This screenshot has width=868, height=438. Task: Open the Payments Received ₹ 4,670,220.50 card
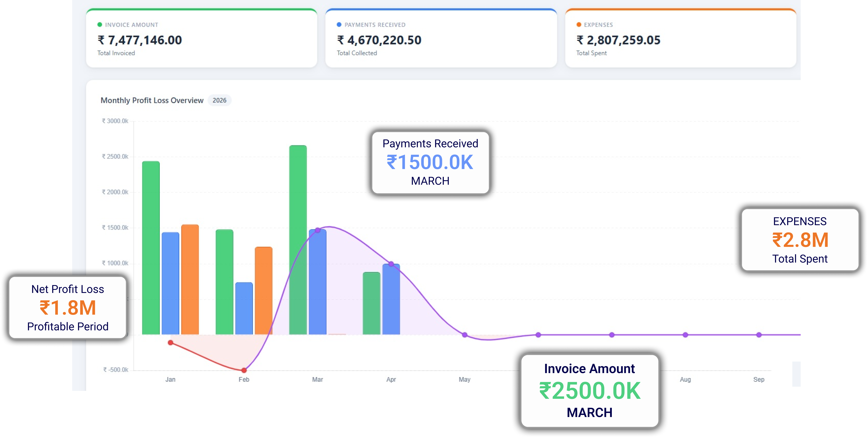(379, 40)
